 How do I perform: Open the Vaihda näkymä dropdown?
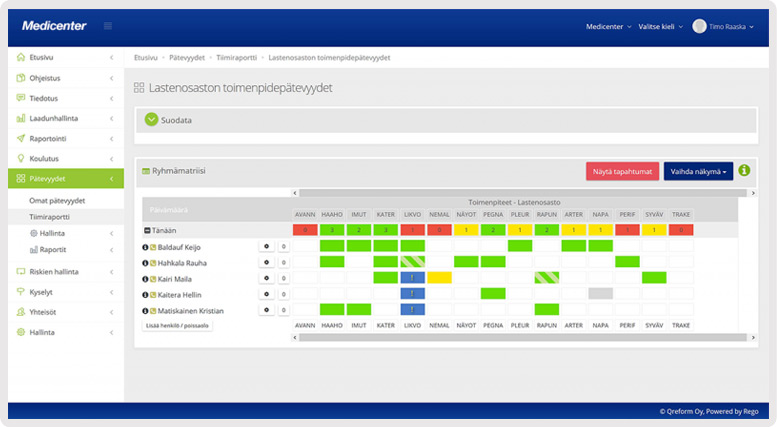[698, 171]
